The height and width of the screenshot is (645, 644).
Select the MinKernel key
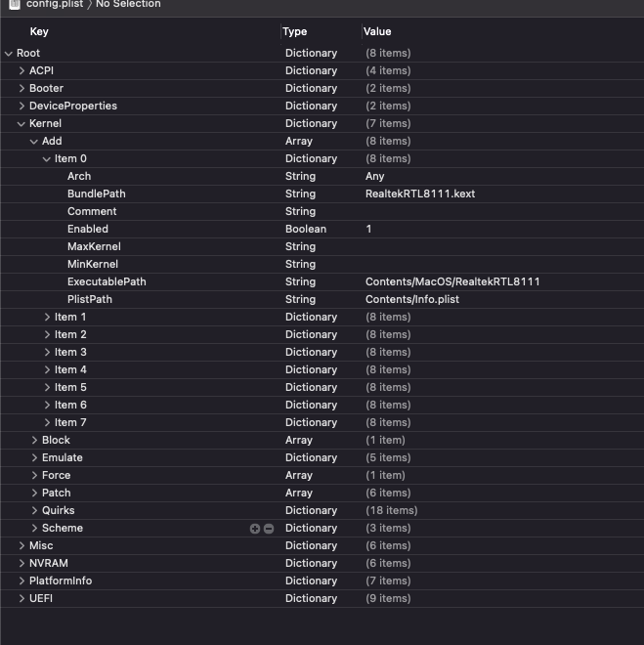click(93, 265)
